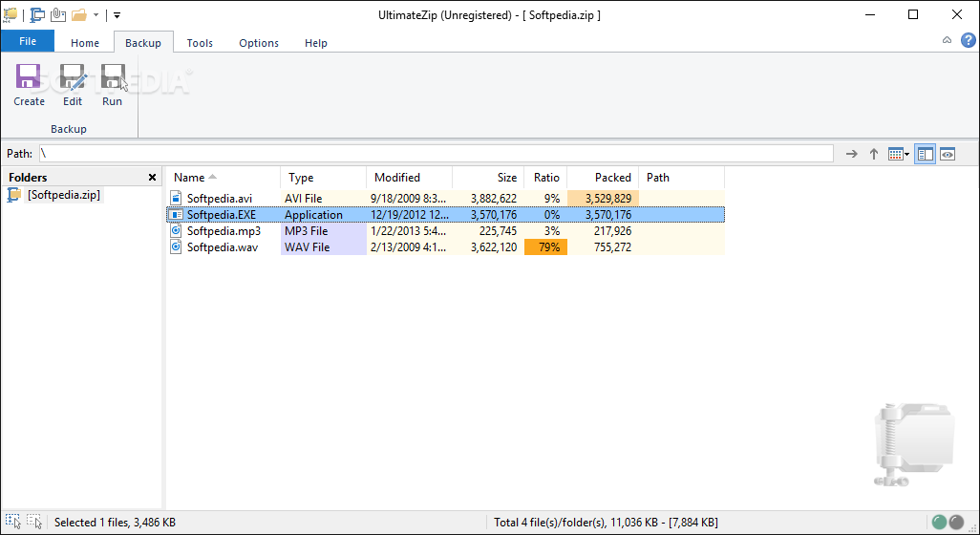Click the invert selection icon in the status bar
Viewport: 980px width, 535px height.
(33, 522)
